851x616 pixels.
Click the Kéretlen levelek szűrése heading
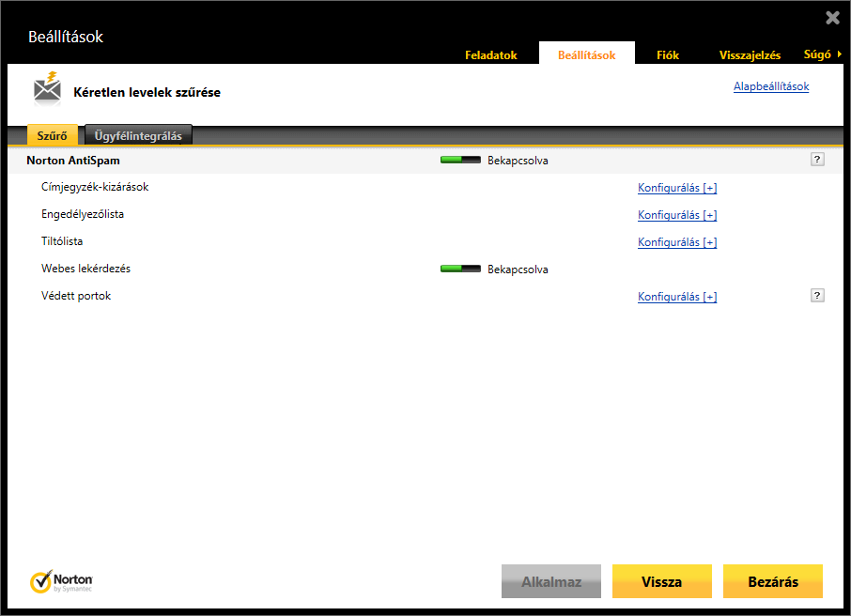click(147, 92)
